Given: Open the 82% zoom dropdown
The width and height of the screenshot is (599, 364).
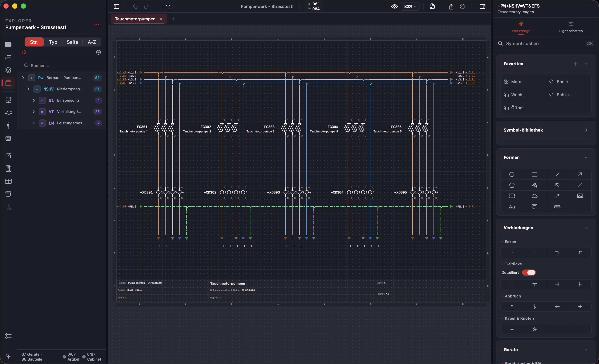Looking at the screenshot, I should tap(410, 7).
